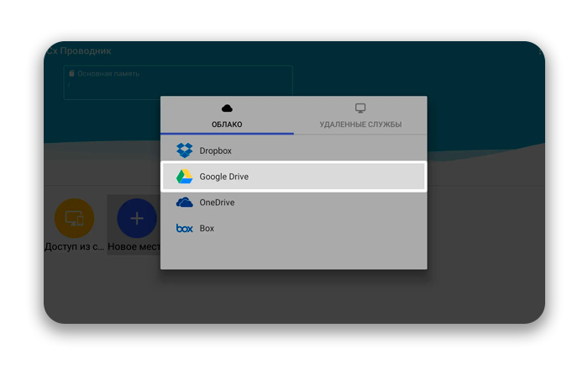Click the Cx Проводник app title
The image size is (588, 365).
click(79, 51)
